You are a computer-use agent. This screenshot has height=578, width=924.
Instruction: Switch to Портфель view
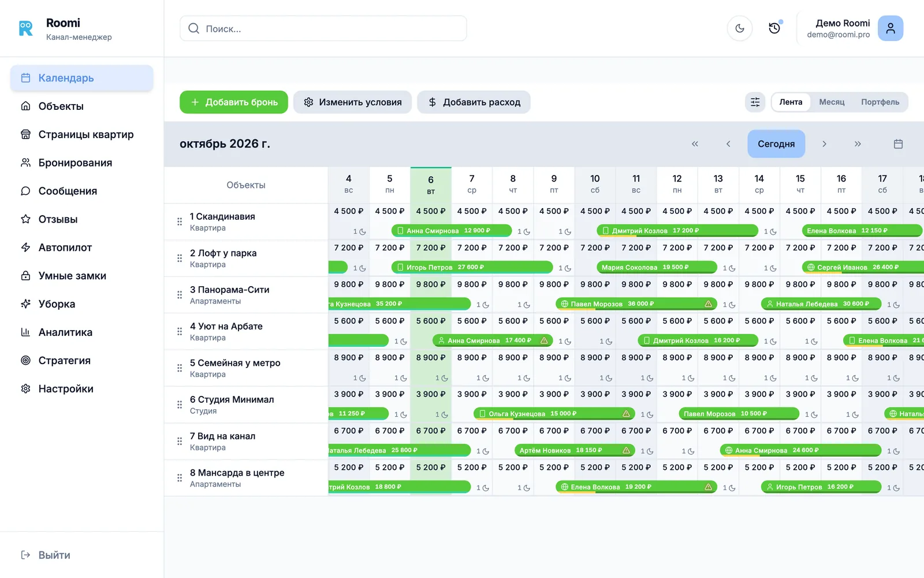coord(880,102)
